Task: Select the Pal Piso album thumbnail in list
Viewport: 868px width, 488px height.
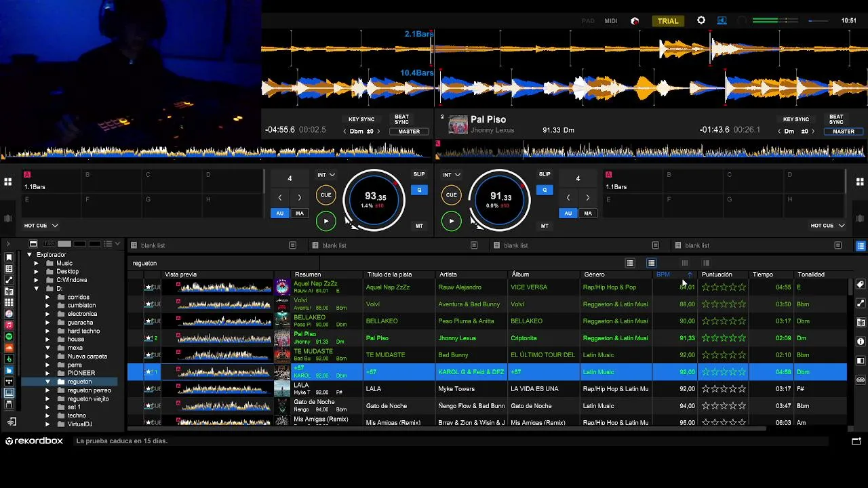Action: (282, 338)
